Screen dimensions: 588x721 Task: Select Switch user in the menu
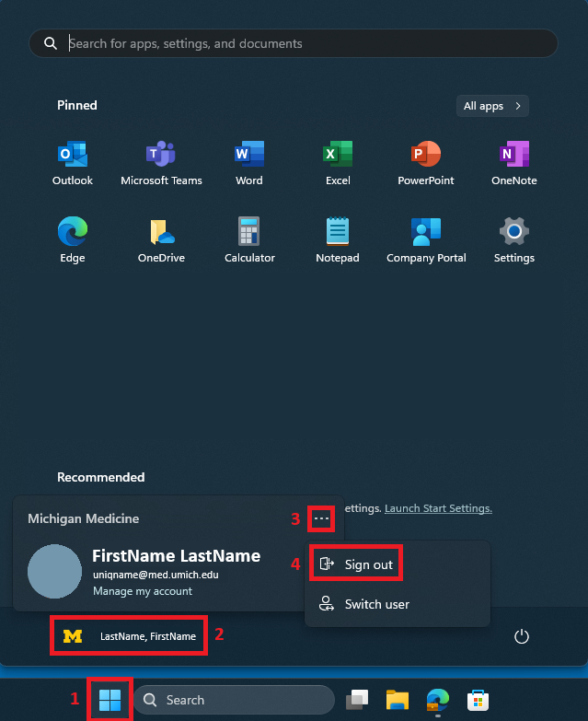(x=398, y=604)
